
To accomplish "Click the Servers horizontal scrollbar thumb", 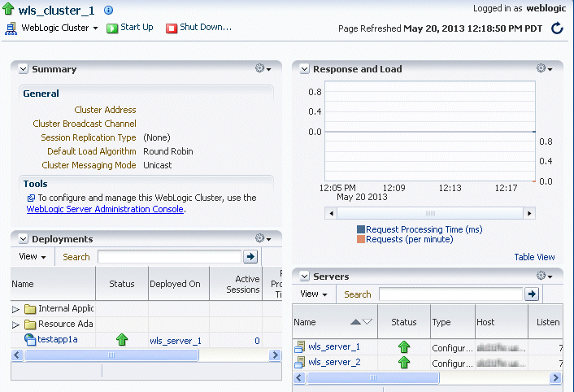I will pyautogui.click(x=372, y=377).
